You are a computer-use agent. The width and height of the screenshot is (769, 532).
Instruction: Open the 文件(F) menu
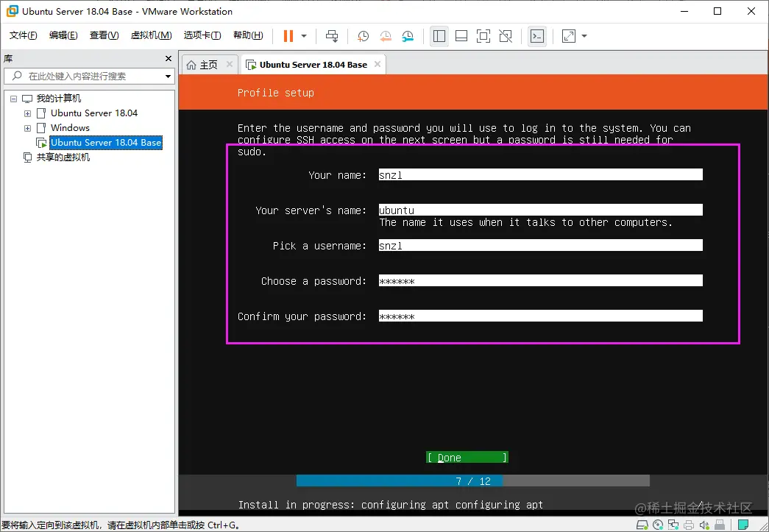tap(23, 35)
